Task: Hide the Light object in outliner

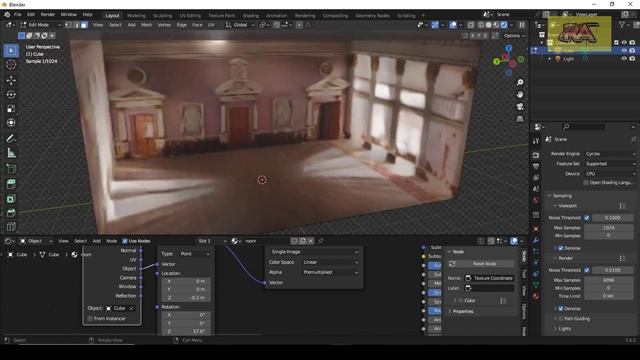Action: (624, 59)
